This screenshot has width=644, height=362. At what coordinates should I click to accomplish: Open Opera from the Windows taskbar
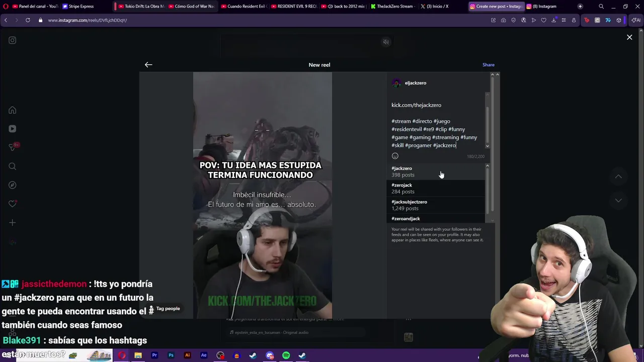click(x=122, y=355)
